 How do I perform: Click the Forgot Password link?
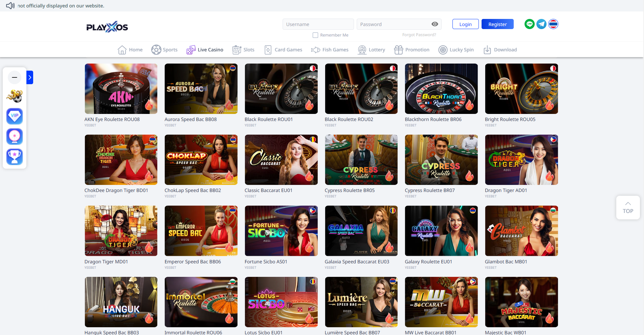point(419,35)
